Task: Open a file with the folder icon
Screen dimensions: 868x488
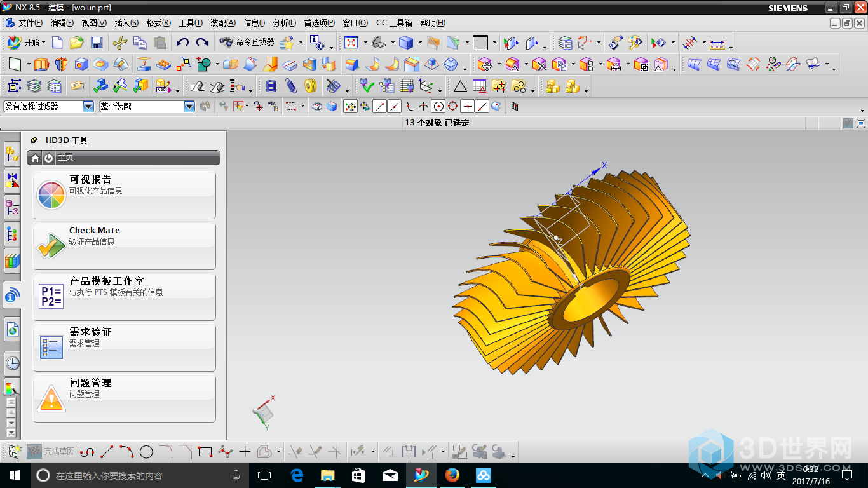Action: point(77,43)
